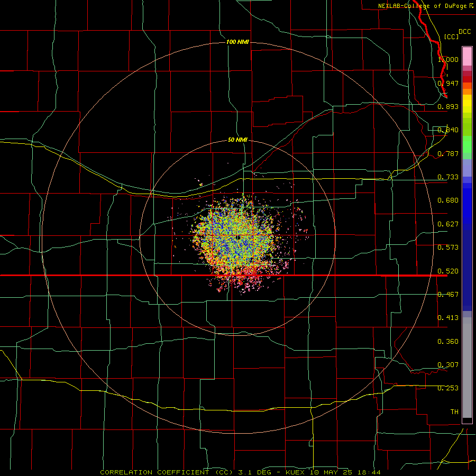
Task: Click the 0.840 scale value
Action: pos(448,130)
